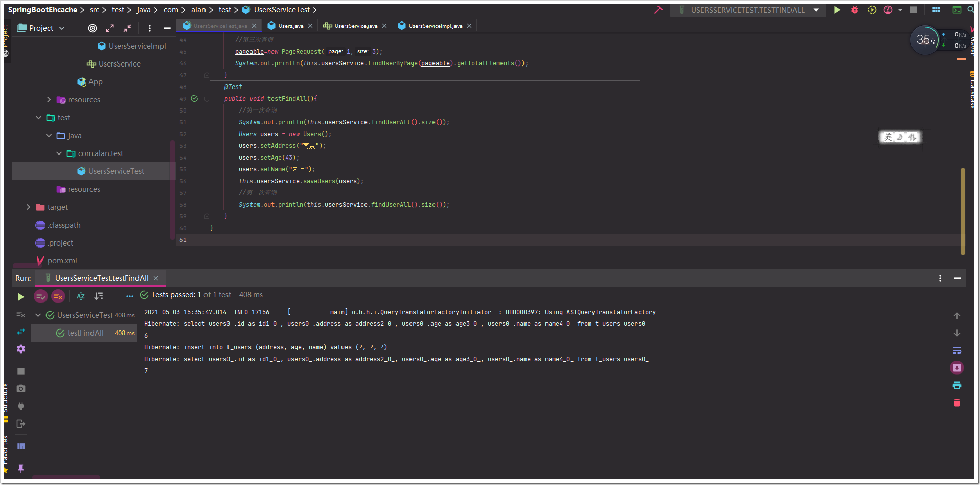980x485 pixels.
Task: Collapse the test folder
Action: click(x=38, y=118)
